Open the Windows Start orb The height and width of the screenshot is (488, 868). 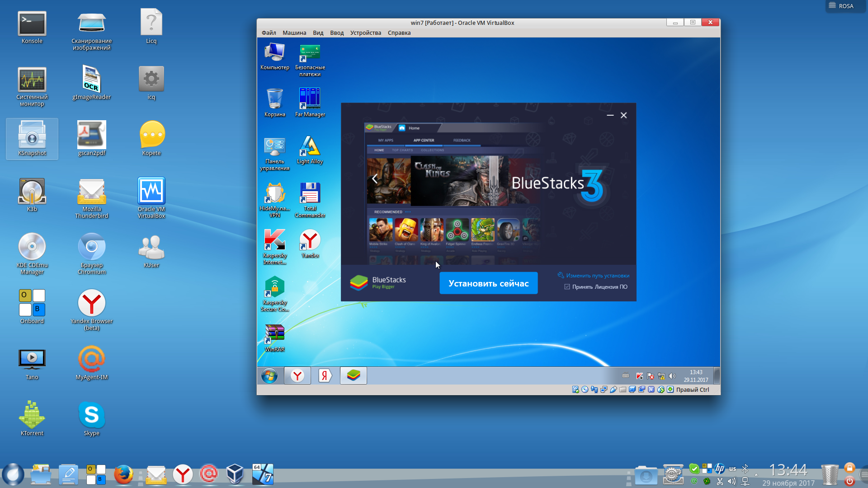pyautogui.click(x=269, y=375)
